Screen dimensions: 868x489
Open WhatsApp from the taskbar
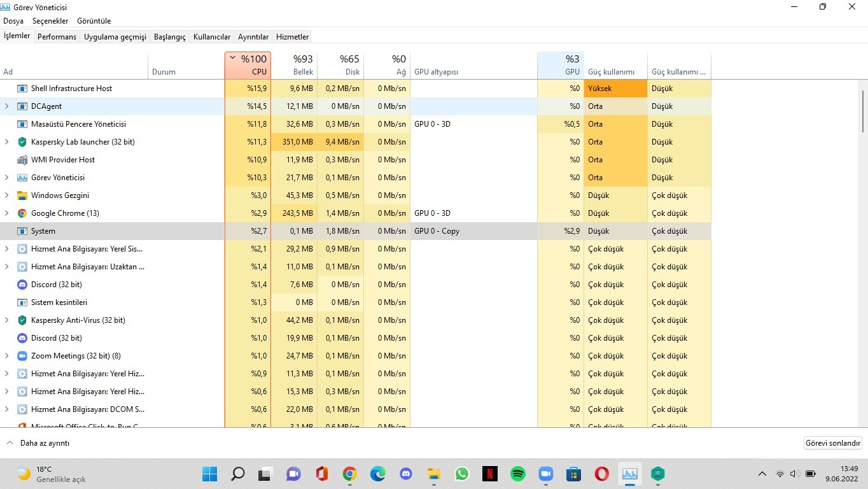pyautogui.click(x=461, y=474)
